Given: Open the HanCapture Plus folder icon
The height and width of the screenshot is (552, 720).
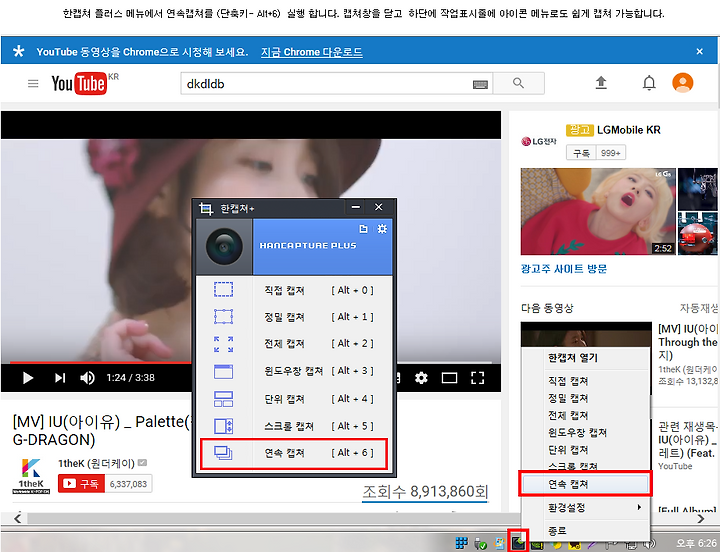Looking at the screenshot, I should pyautogui.click(x=363, y=229).
